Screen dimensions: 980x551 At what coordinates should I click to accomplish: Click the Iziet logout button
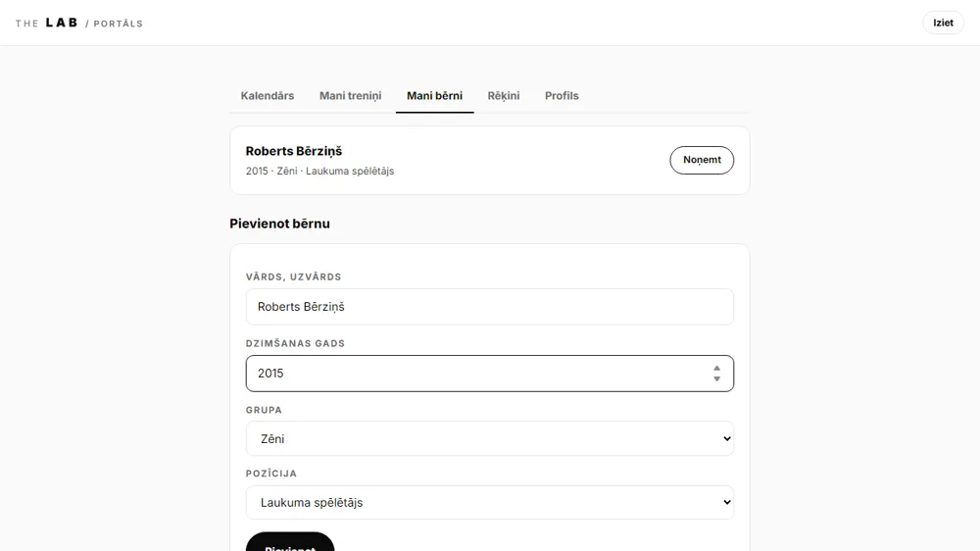coord(943,23)
